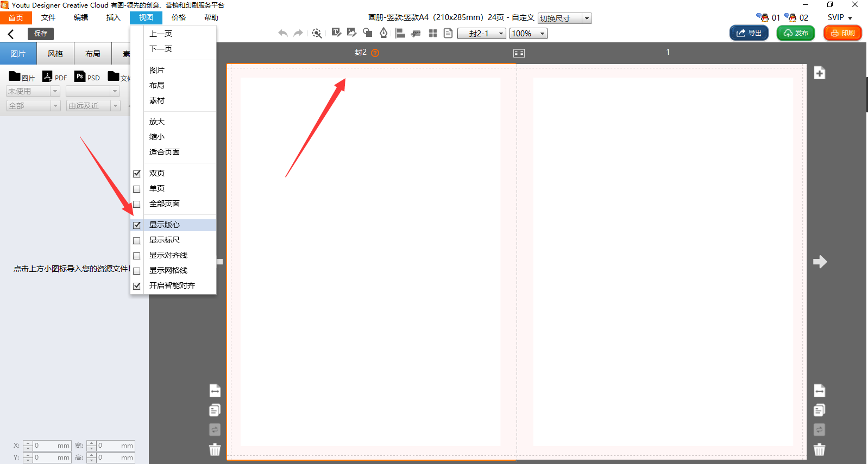
Task: Click the 导出 export button
Action: 749,33
